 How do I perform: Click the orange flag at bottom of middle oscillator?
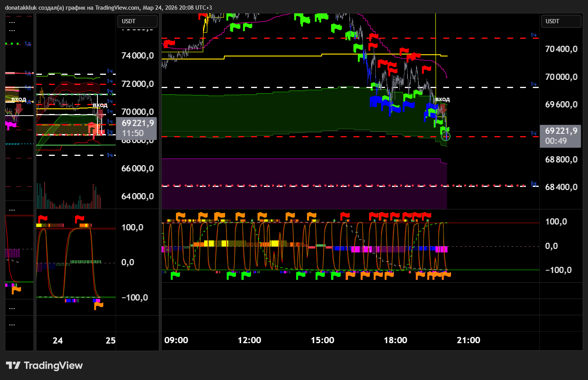(x=99, y=306)
